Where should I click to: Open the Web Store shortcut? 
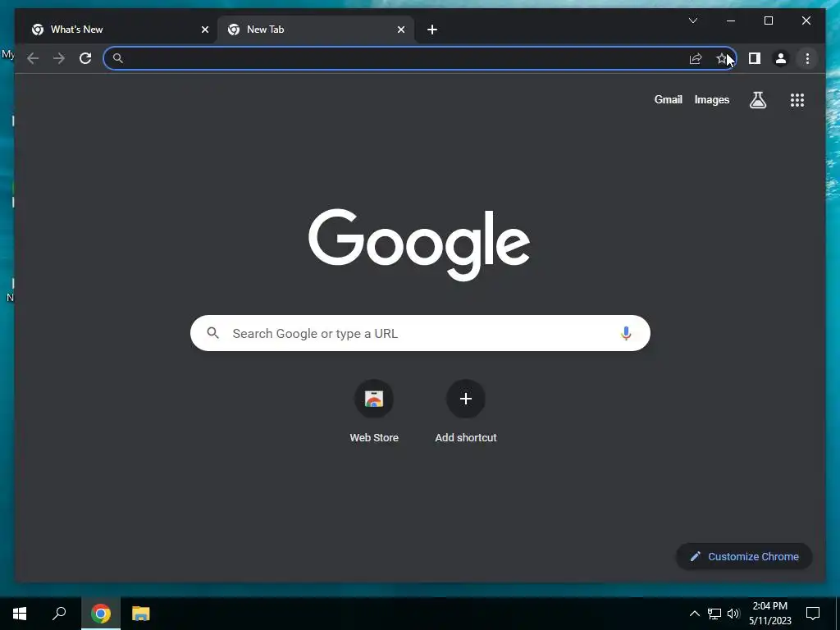[x=374, y=412]
